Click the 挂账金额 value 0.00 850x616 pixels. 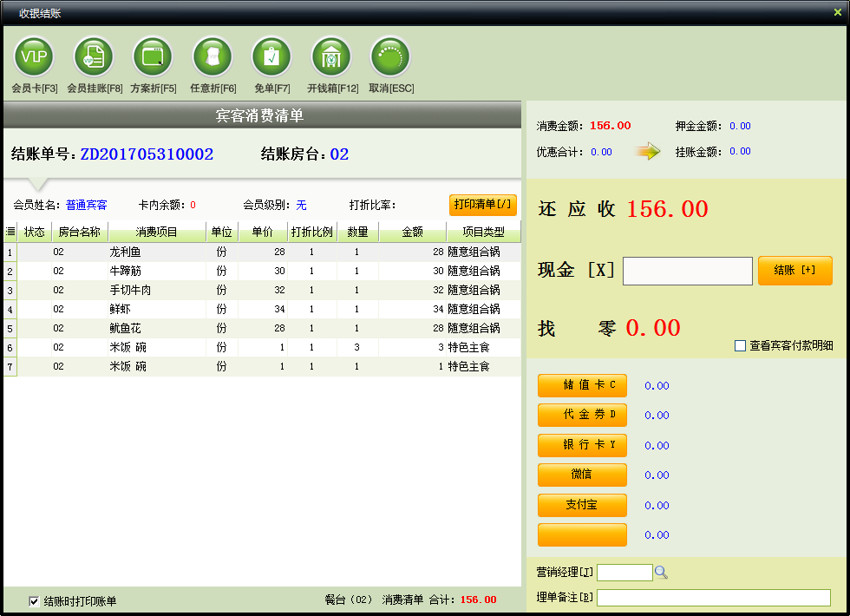(740, 151)
